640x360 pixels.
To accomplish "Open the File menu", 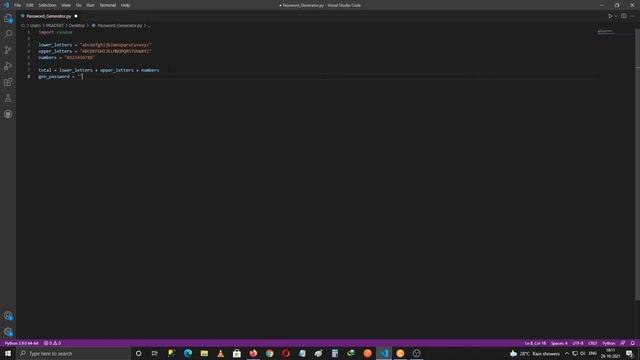I will 18,5.
